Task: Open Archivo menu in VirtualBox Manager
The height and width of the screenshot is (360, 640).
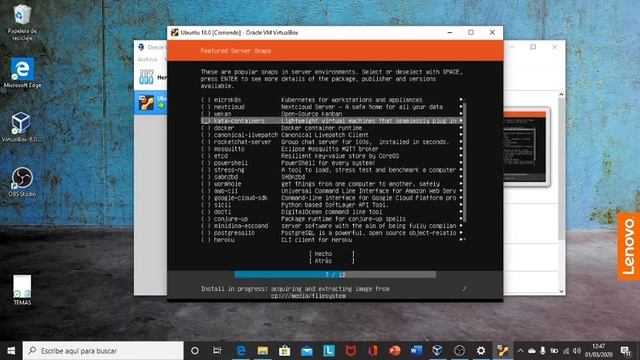Action: (x=147, y=59)
